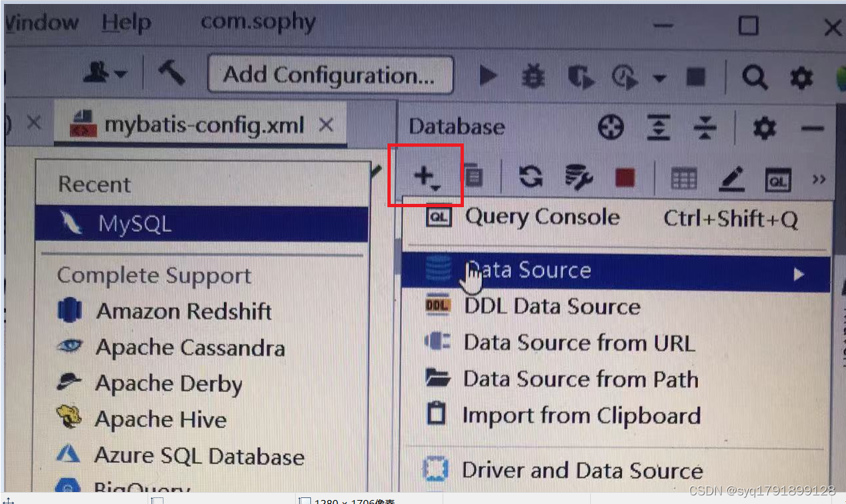This screenshot has width=846, height=504.
Task: Select Data Source from Path
Action: tap(616, 378)
